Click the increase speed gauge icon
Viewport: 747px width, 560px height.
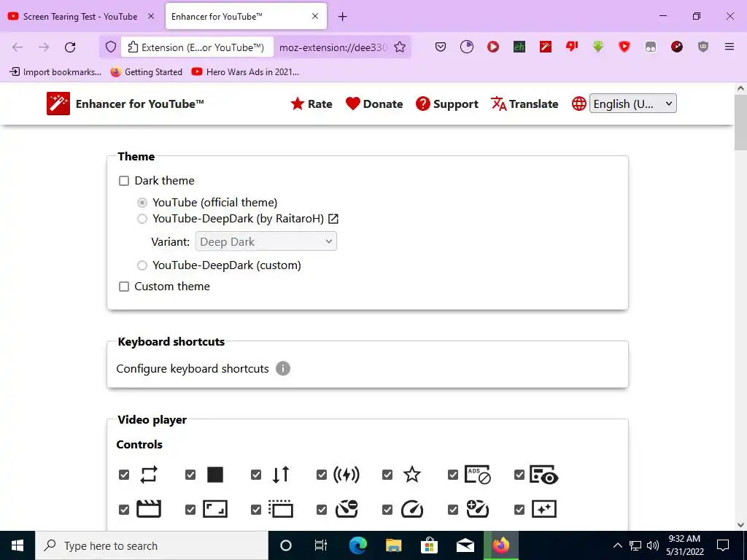[x=478, y=509]
